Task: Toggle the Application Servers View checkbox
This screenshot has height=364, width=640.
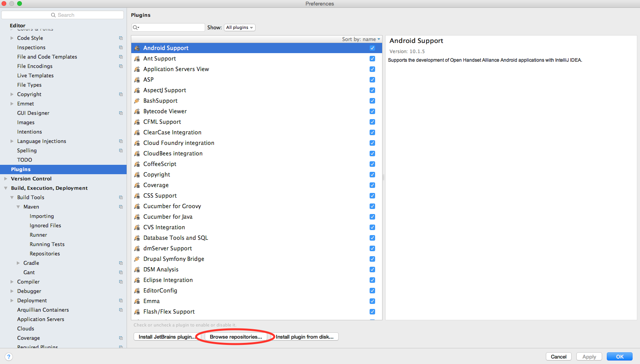Action: click(372, 69)
